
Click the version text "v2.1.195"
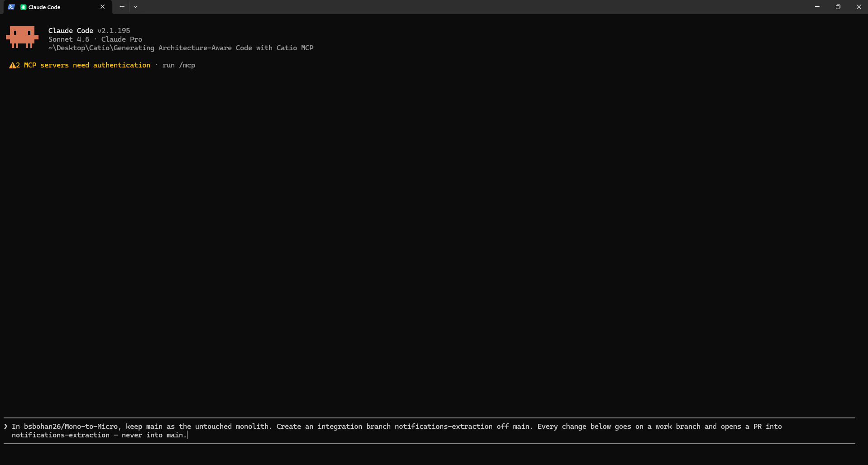tap(114, 31)
